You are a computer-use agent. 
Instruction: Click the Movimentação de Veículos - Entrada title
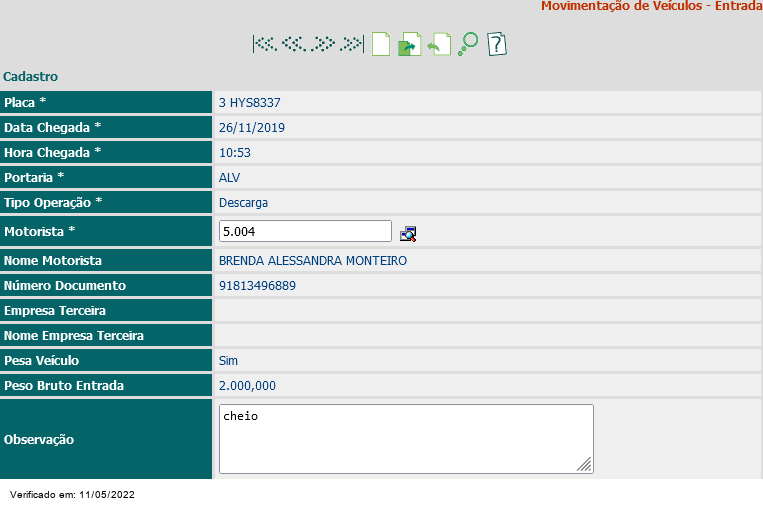coord(652,6)
